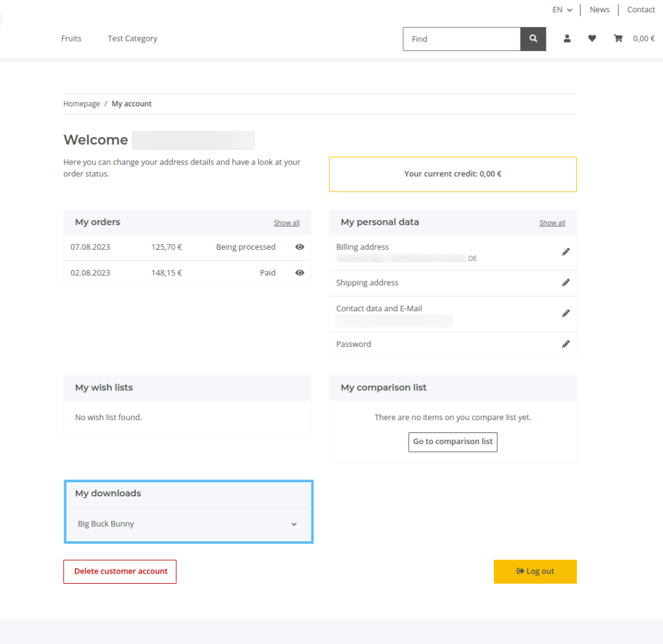Open the Test Category menu
The height and width of the screenshot is (644, 663).
(x=132, y=38)
